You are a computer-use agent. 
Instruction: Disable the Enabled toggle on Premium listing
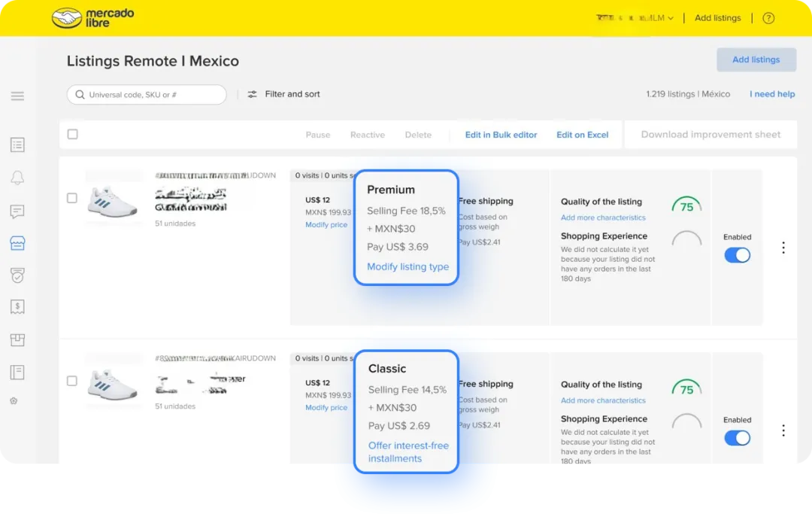(737, 255)
